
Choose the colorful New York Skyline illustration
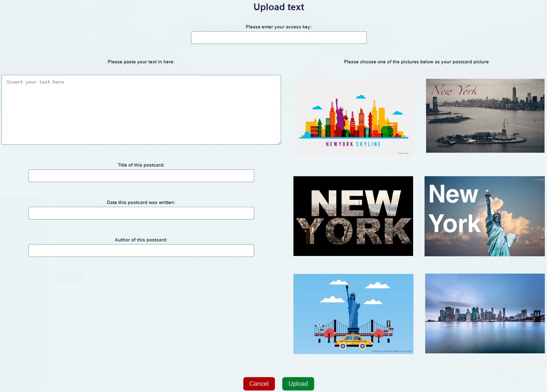(353, 117)
